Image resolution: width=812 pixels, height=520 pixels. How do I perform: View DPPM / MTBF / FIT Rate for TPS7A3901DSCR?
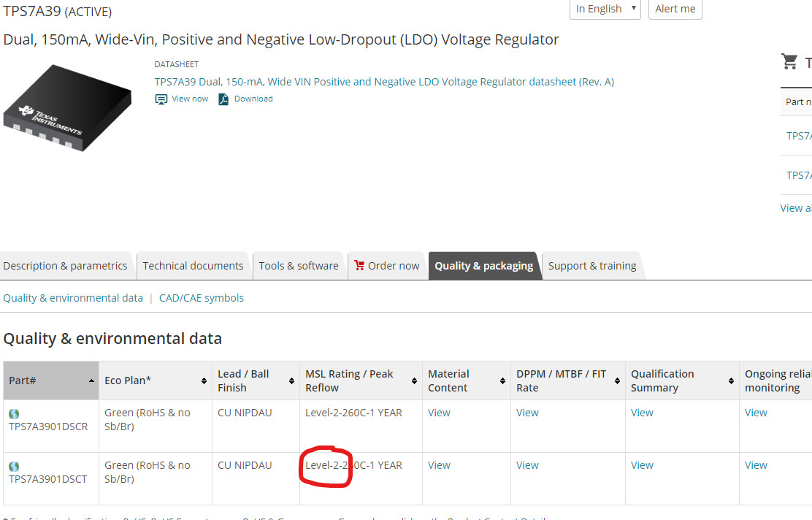(527, 413)
